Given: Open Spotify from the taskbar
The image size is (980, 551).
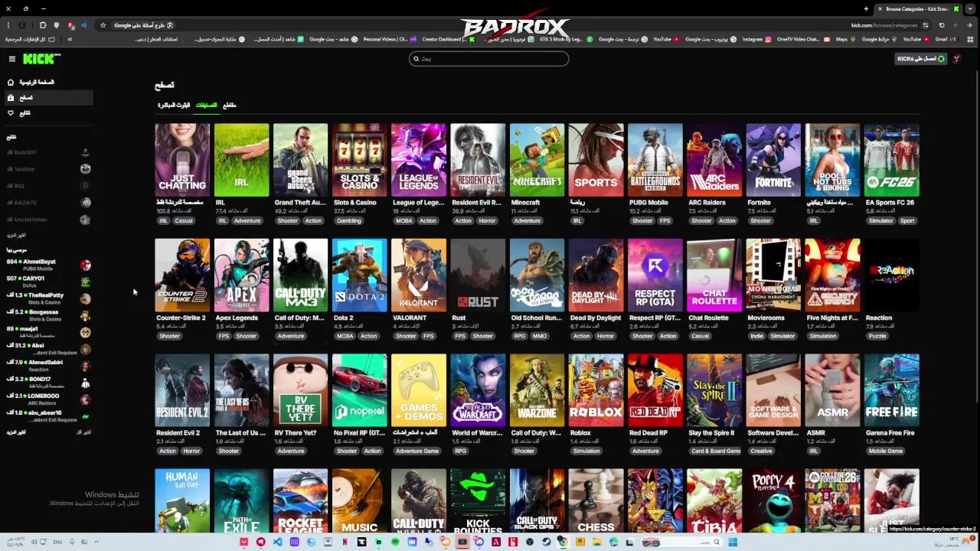Looking at the screenshot, I should (395, 542).
